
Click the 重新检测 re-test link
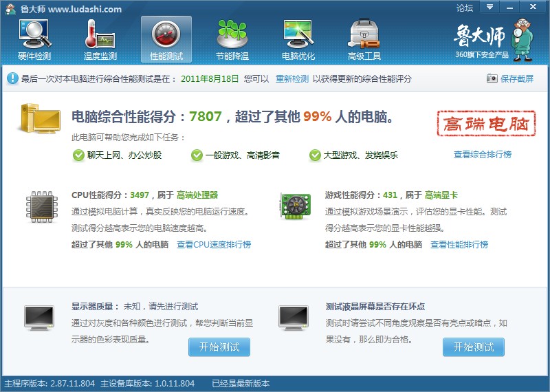click(x=291, y=78)
